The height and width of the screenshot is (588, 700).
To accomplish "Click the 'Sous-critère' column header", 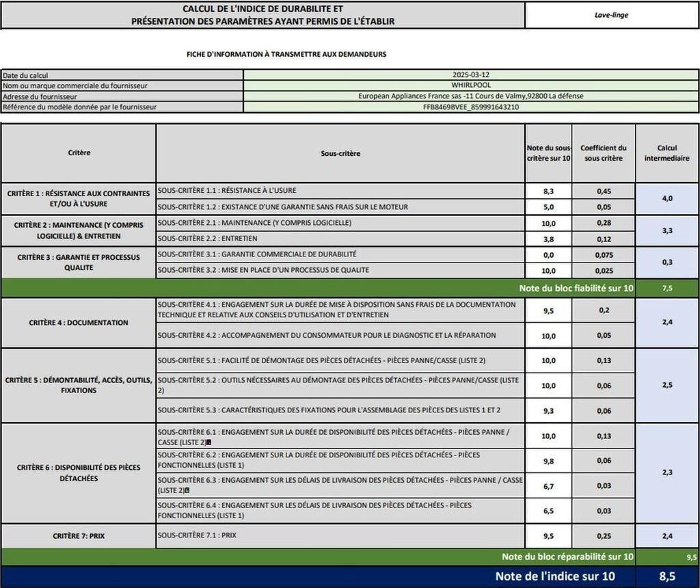I will pyautogui.click(x=340, y=153).
